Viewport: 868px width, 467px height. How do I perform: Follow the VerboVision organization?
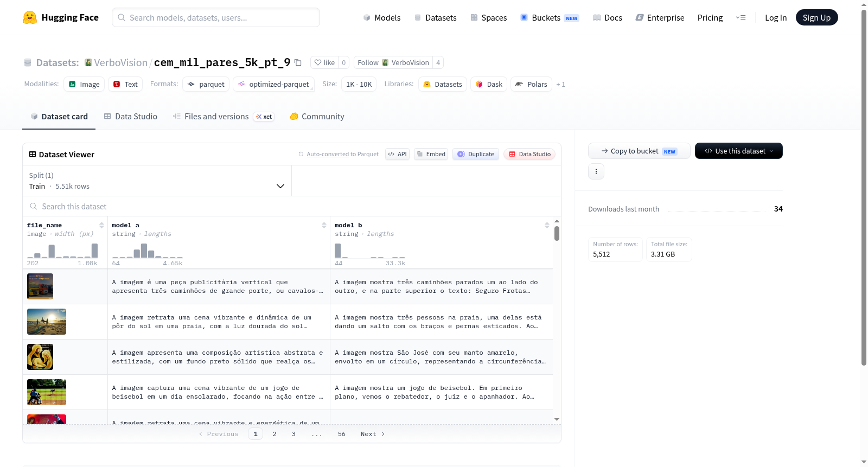click(393, 62)
